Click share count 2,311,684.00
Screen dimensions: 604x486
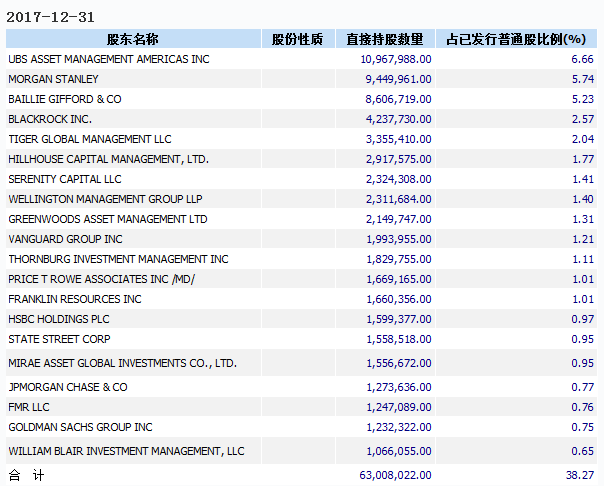tap(398, 199)
